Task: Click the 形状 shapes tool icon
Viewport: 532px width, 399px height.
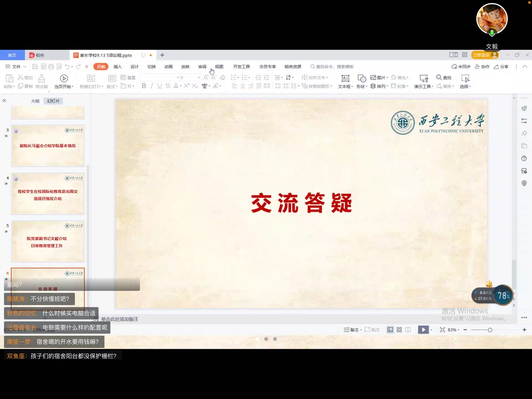Action: click(x=362, y=78)
